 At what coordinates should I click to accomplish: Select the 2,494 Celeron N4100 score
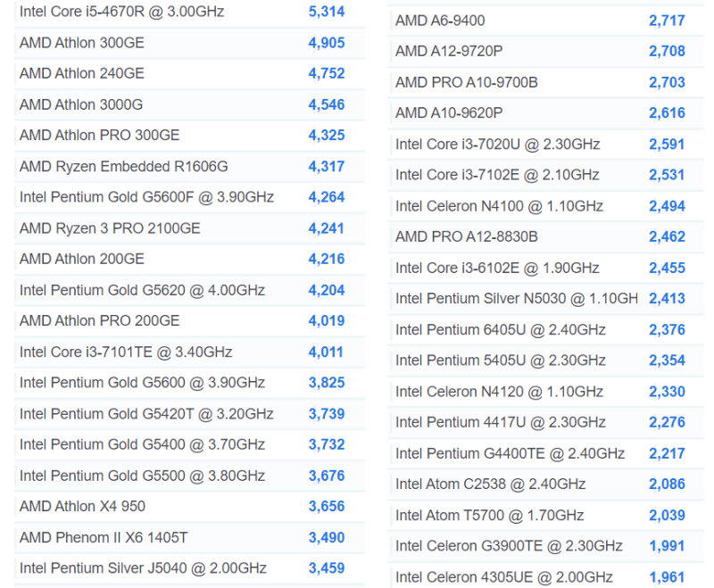(667, 206)
